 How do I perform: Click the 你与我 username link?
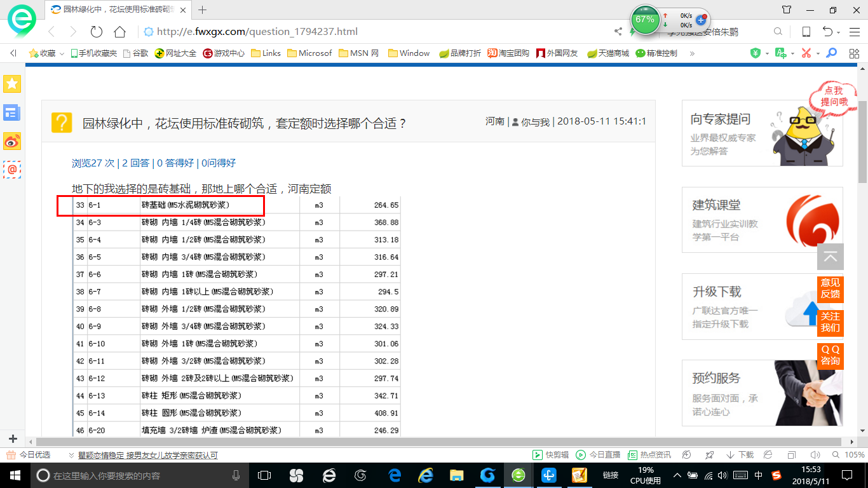[x=536, y=122]
